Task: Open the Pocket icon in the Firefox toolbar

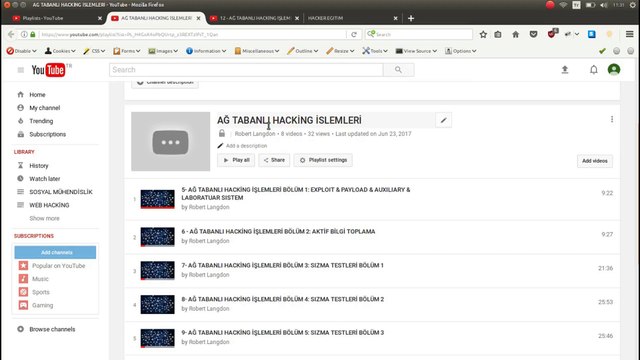Action: [533, 34]
